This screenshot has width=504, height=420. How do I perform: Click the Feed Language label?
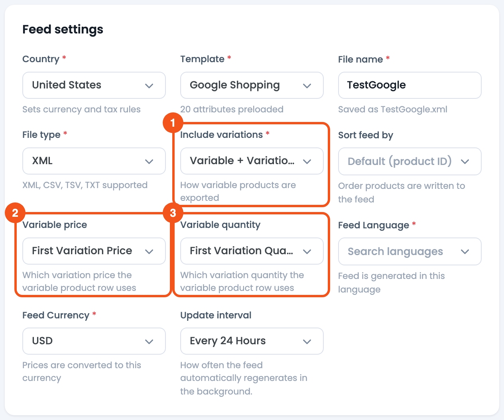(x=374, y=225)
